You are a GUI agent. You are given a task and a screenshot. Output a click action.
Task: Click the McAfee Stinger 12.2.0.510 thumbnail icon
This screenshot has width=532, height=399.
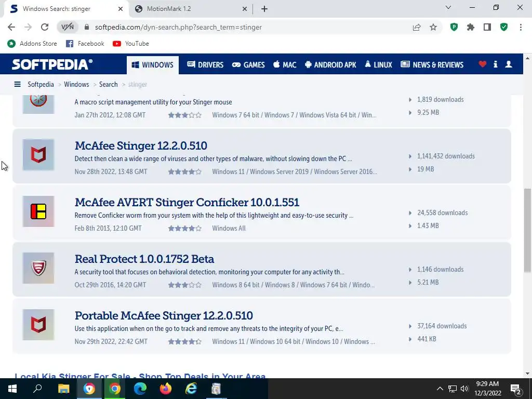tap(38, 155)
